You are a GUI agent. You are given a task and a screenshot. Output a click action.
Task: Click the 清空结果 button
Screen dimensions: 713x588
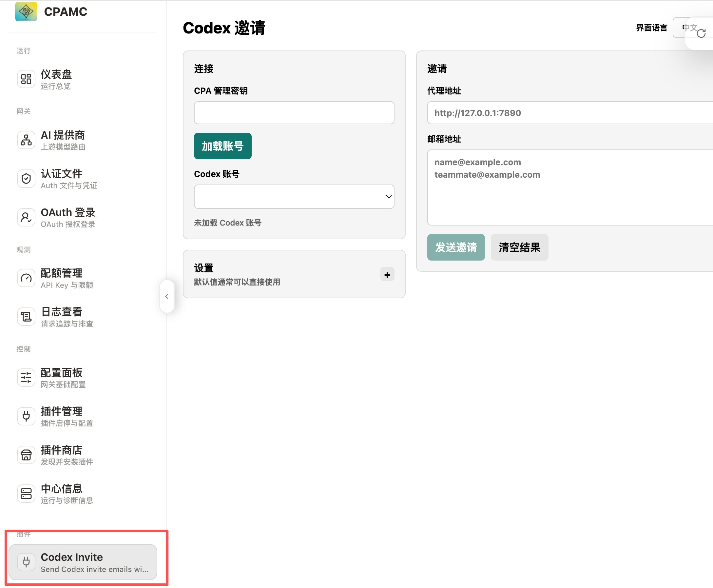(519, 247)
